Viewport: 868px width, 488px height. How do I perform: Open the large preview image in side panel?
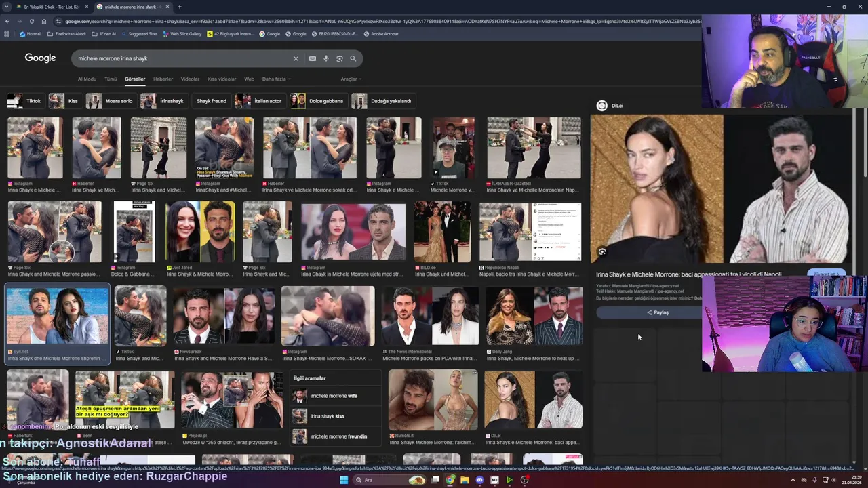click(x=722, y=188)
